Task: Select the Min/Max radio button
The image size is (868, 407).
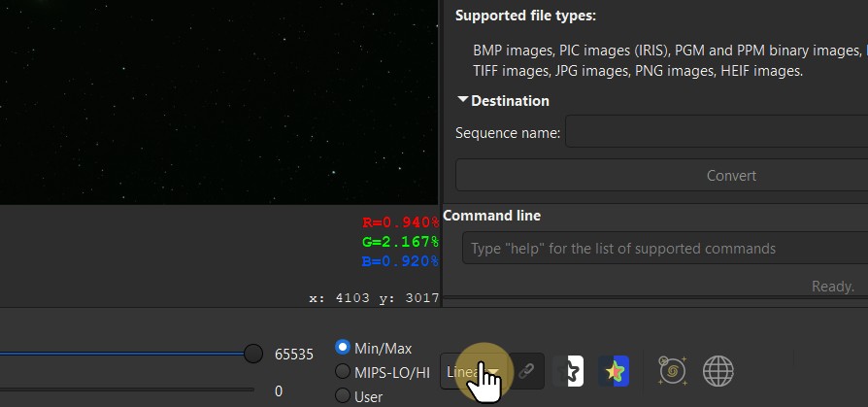Action: [343, 348]
